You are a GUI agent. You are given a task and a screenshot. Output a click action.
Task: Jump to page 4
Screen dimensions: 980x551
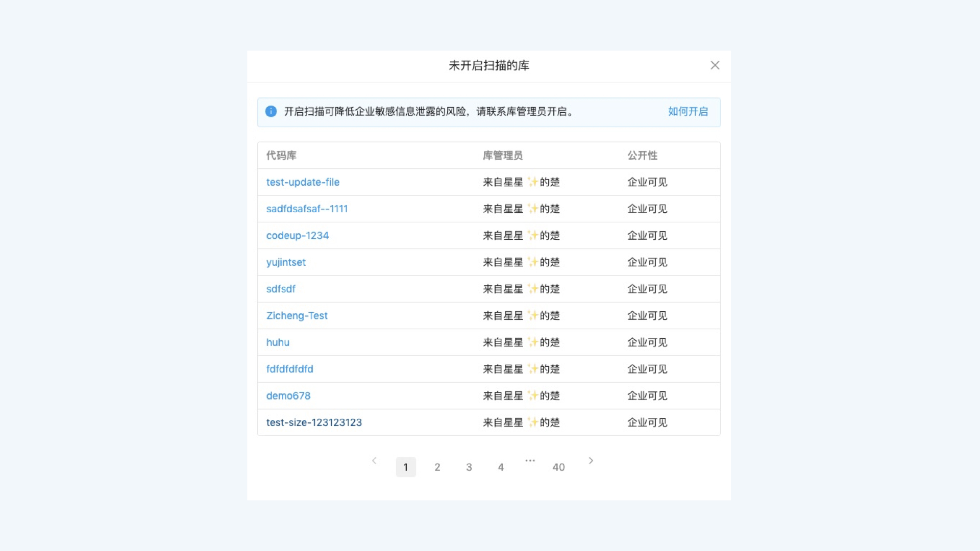click(501, 467)
